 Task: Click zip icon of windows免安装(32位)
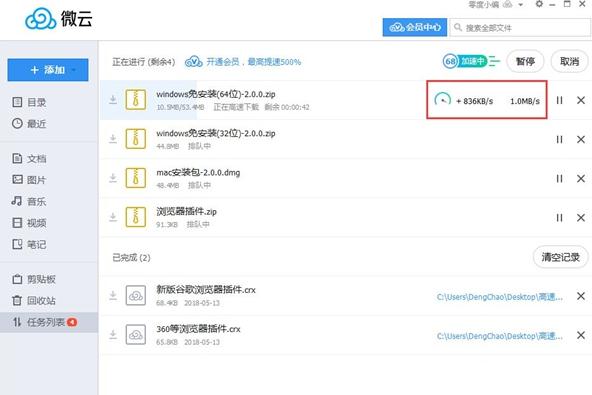pyautogui.click(x=136, y=139)
